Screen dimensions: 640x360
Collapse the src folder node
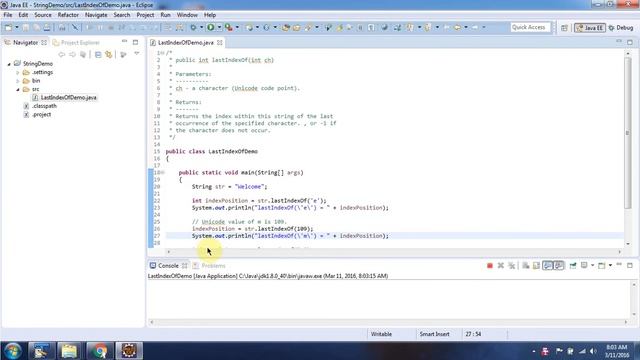pyautogui.click(x=18, y=89)
